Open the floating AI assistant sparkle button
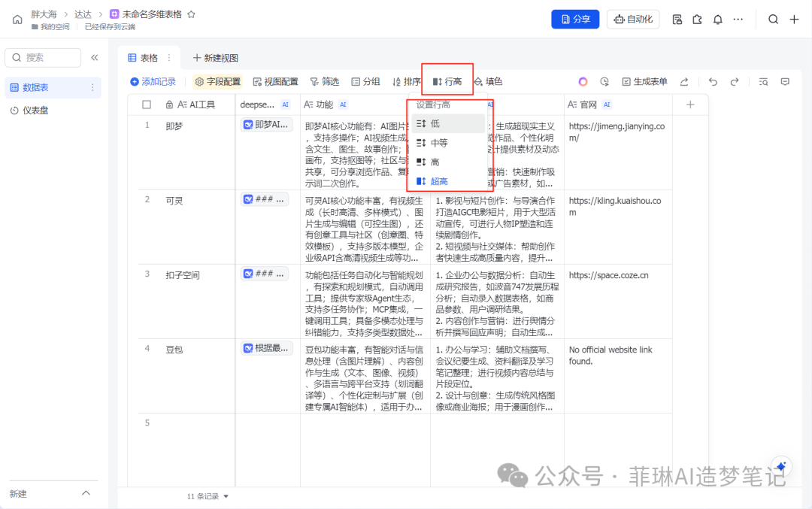Viewport: 812px width, 509px height. (781, 467)
